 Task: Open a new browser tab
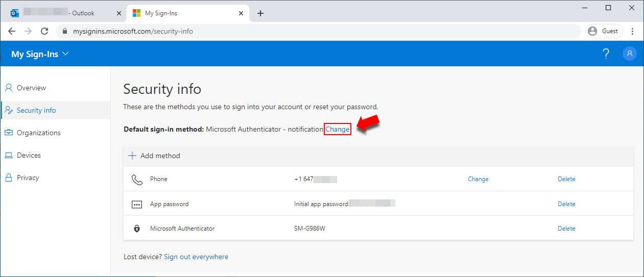click(x=260, y=13)
